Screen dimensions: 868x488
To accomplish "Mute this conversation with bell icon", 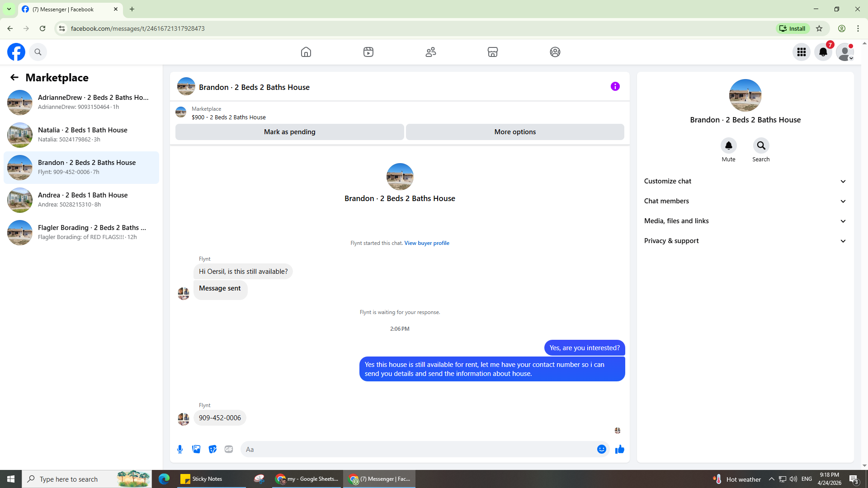I will click(x=729, y=145).
